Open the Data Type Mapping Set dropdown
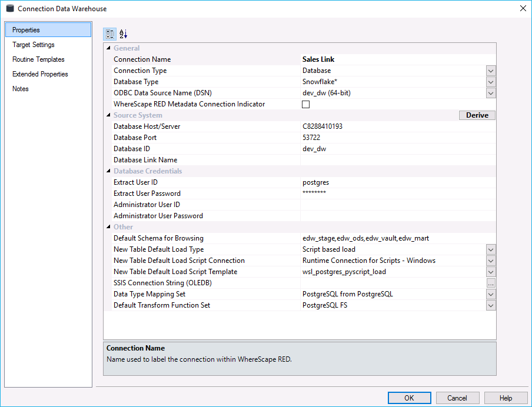 (491, 295)
